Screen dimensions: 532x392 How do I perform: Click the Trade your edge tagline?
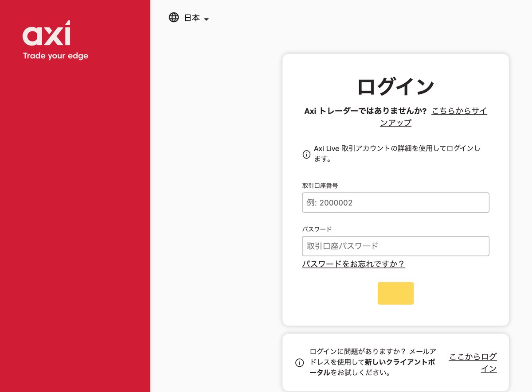coord(55,56)
